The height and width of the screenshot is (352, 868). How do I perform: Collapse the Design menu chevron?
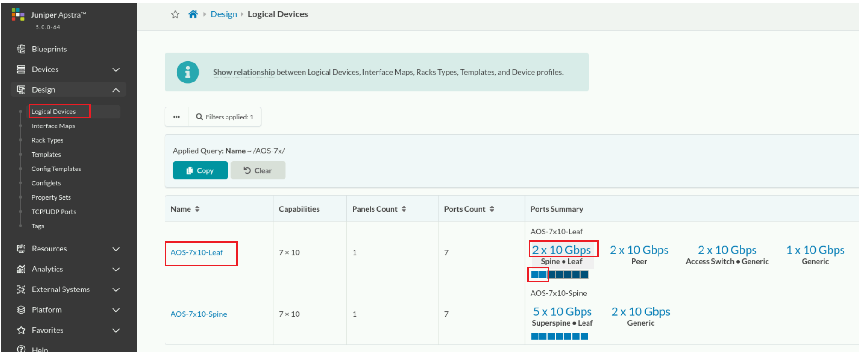pos(116,90)
